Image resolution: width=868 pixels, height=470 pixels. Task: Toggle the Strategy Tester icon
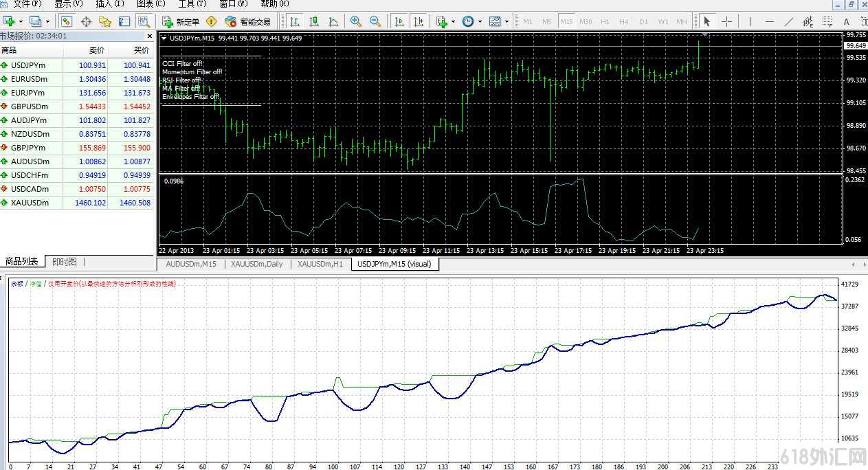143,21
